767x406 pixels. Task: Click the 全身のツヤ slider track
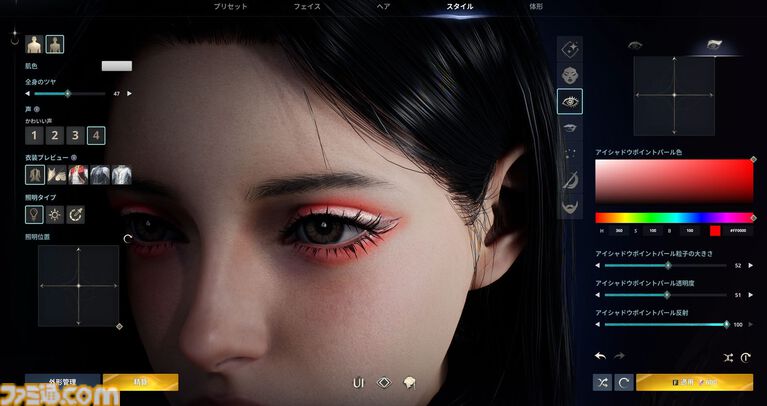pos(69,93)
